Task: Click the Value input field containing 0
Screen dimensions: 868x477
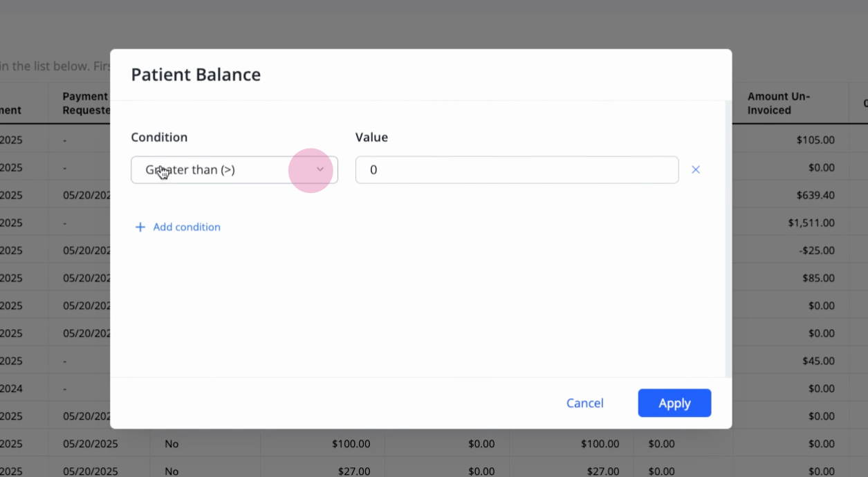Action: click(517, 170)
